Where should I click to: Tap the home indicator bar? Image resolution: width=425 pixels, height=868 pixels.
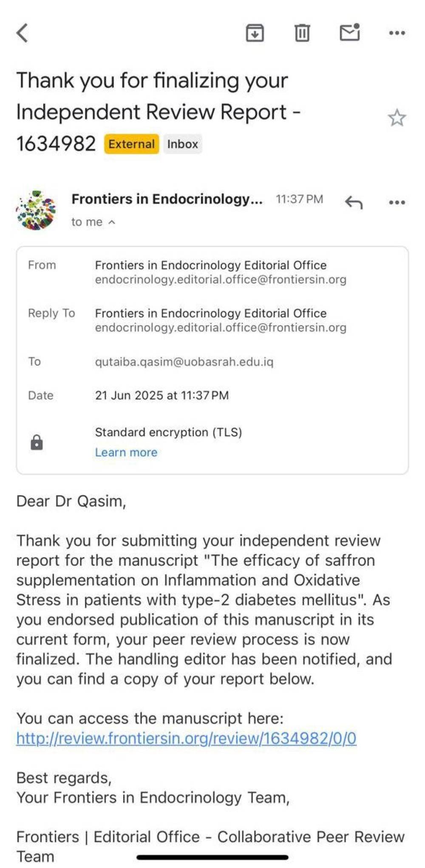212,857
